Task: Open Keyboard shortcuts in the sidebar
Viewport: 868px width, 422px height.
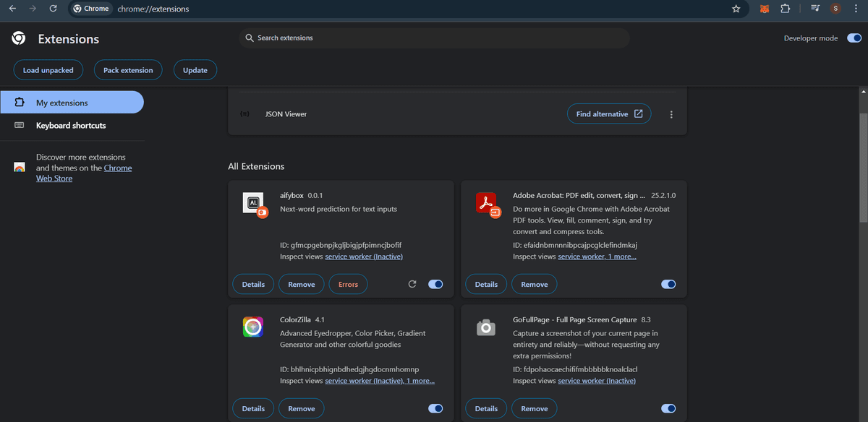Action: click(x=72, y=126)
